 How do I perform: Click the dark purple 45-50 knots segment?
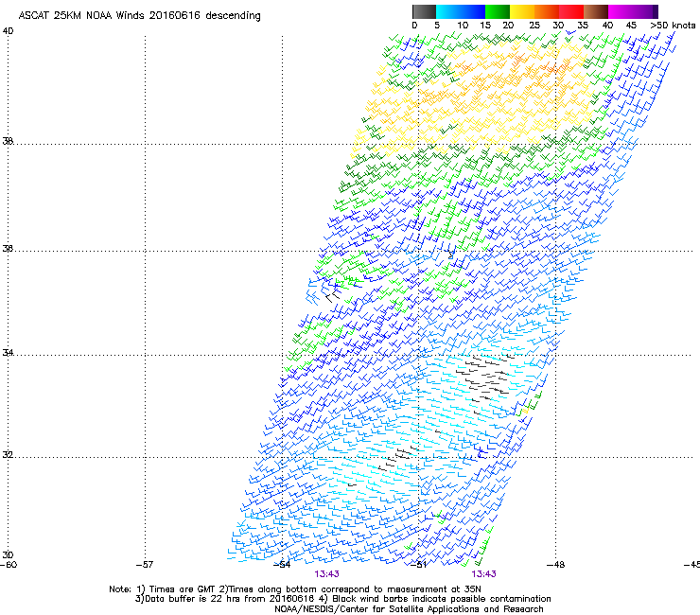point(645,11)
